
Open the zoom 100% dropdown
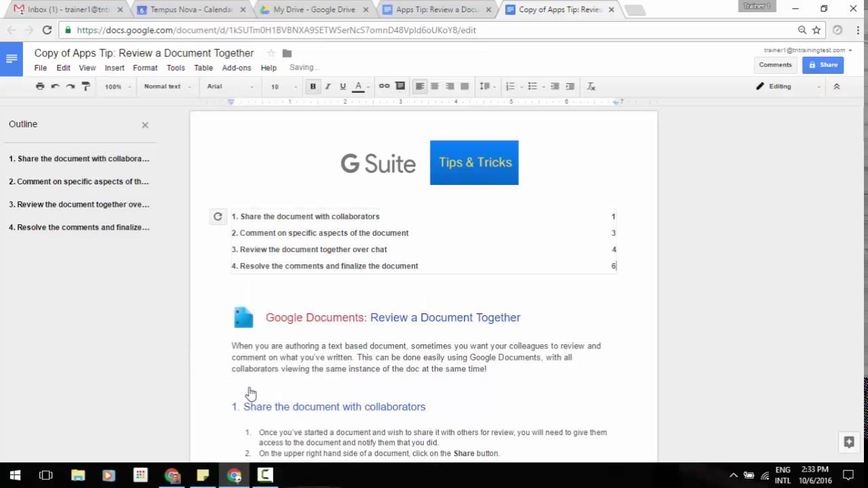coord(117,86)
